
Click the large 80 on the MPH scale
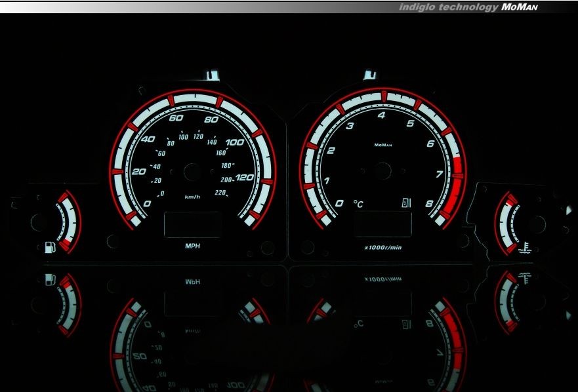tap(211, 119)
